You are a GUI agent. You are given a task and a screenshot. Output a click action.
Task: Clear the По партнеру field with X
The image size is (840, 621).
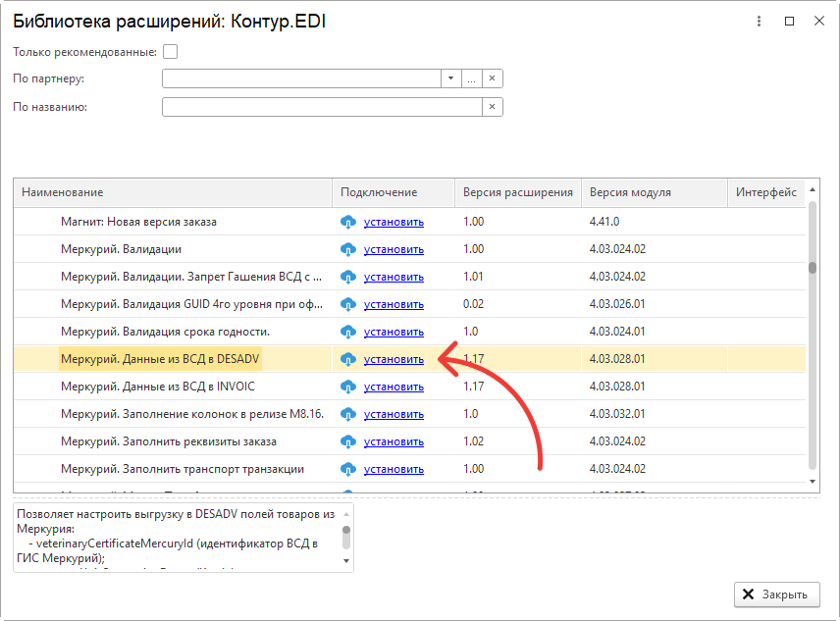click(493, 78)
